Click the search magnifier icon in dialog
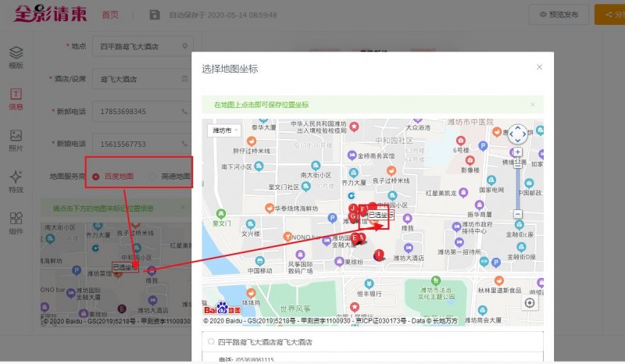 click(x=211, y=341)
